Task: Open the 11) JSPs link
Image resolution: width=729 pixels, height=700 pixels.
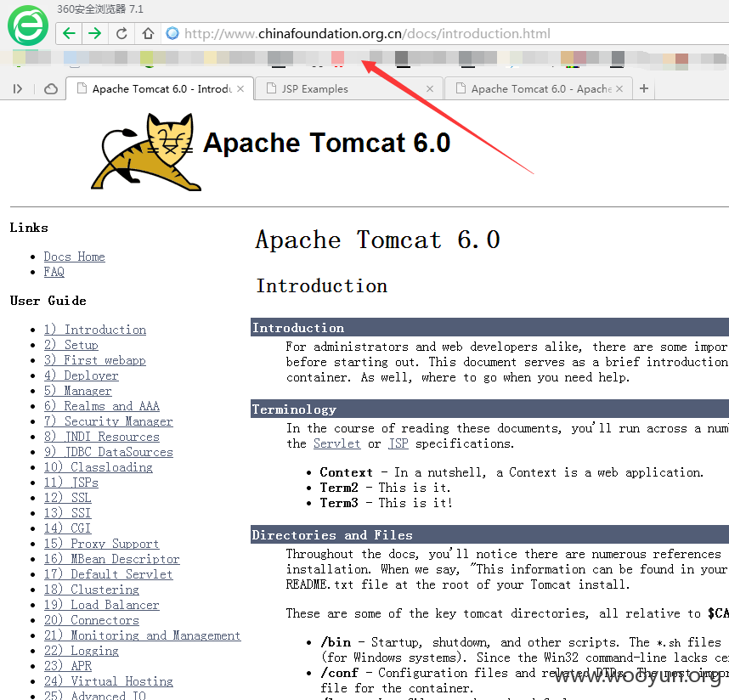Action: click(x=71, y=483)
